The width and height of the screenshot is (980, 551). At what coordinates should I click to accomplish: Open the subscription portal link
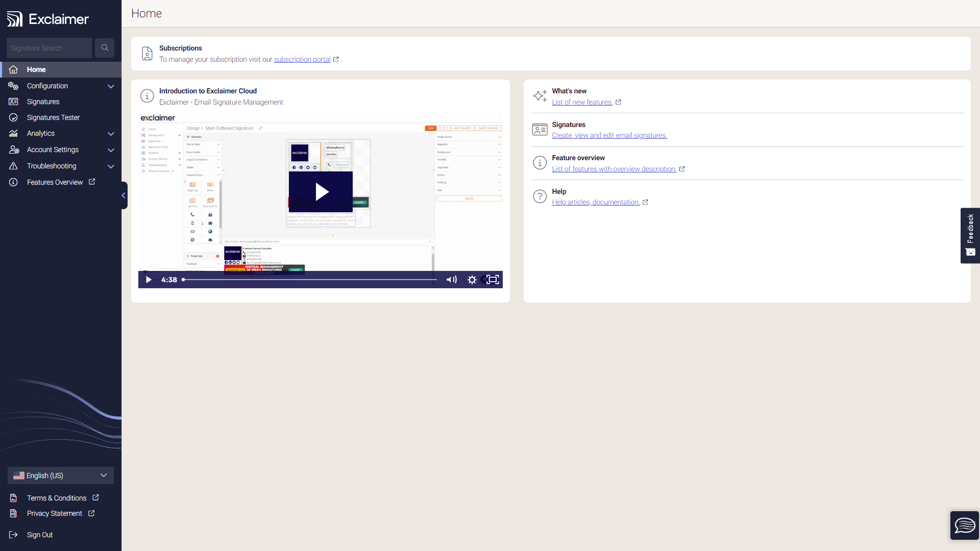(x=302, y=59)
